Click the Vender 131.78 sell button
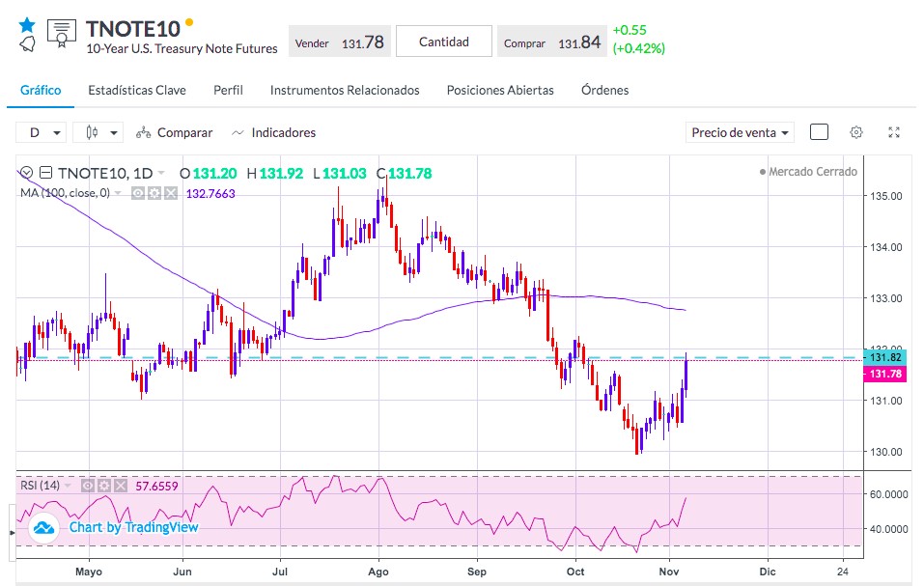This screenshot has width=924, height=586. (340, 42)
